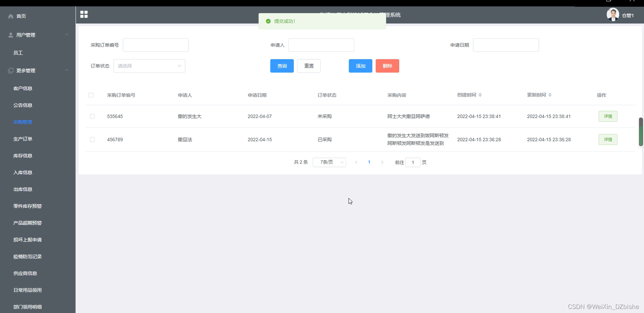This screenshot has height=313, width=644.
Task: Open 部门领用明细 menu item
Action: click(x=28, y=307)
